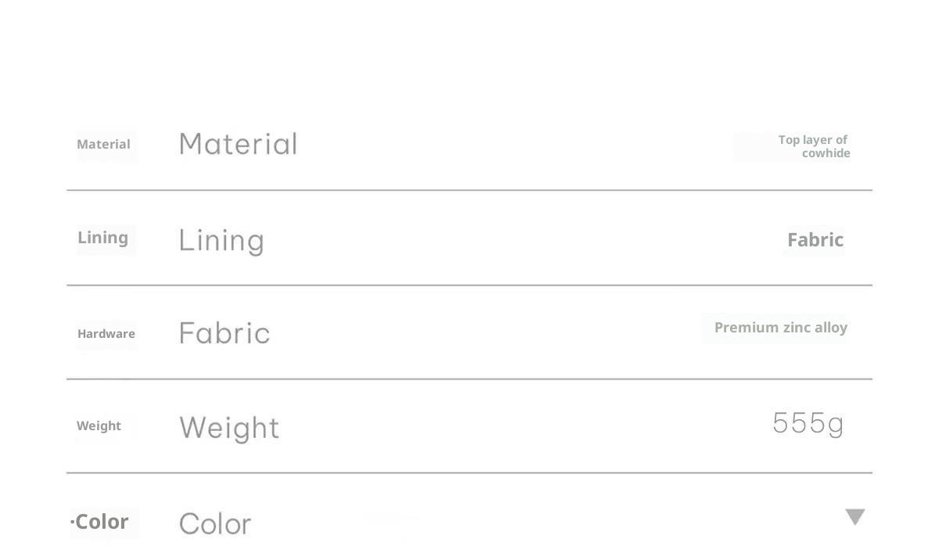Click the Premium zinc alloy value
Viewport: 939px width, 560px height.
click(780, 328)
